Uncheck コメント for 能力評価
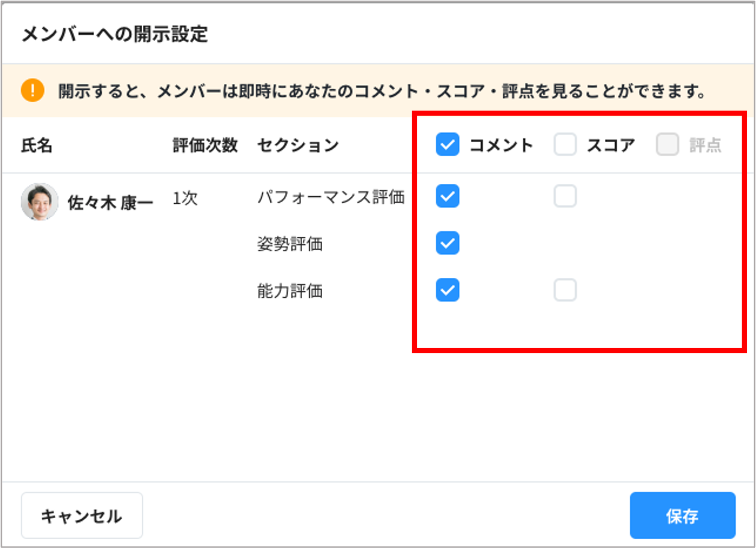 click(x=447, y=290)
